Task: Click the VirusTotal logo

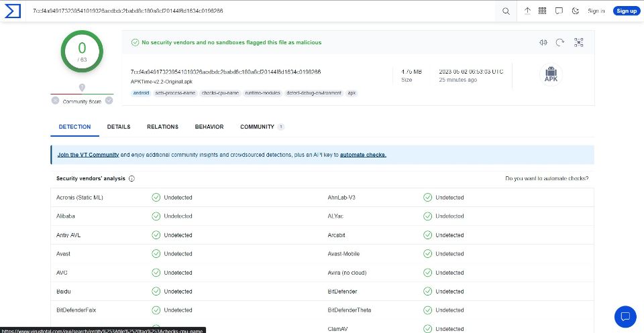Action: pyautogui.click(x=12, y=11)
